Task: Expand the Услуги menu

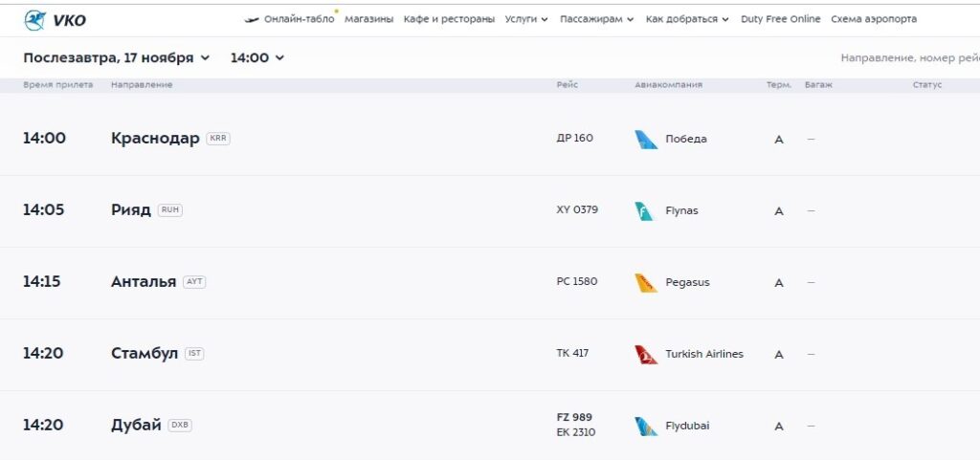Action: coord(526,19)
